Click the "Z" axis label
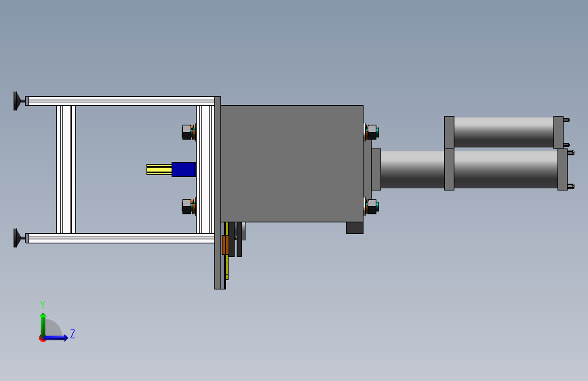This screenshot has height=381, width=588. pos(73,334)
